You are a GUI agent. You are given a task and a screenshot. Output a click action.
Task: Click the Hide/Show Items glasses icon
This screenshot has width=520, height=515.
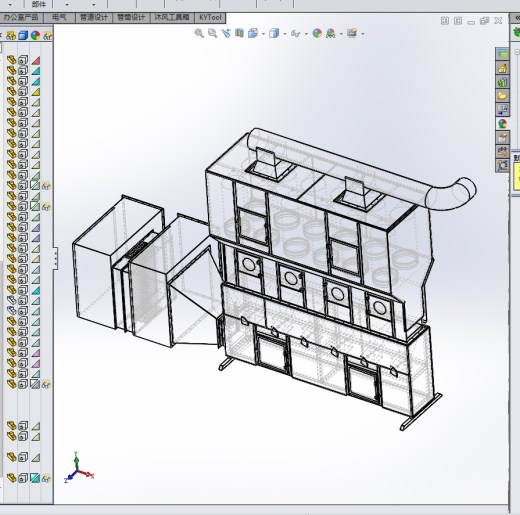pyautogui.click(x=295, y=33)
